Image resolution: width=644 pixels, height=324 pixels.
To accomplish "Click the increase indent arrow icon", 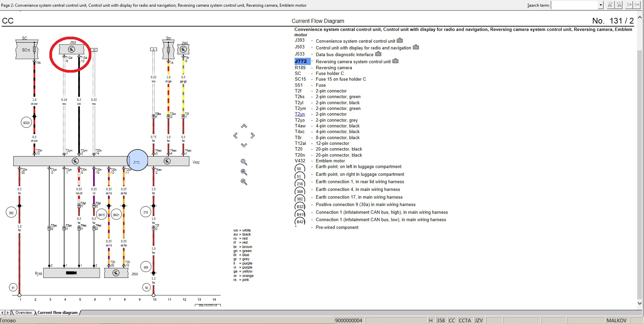I will click(637, 5).
